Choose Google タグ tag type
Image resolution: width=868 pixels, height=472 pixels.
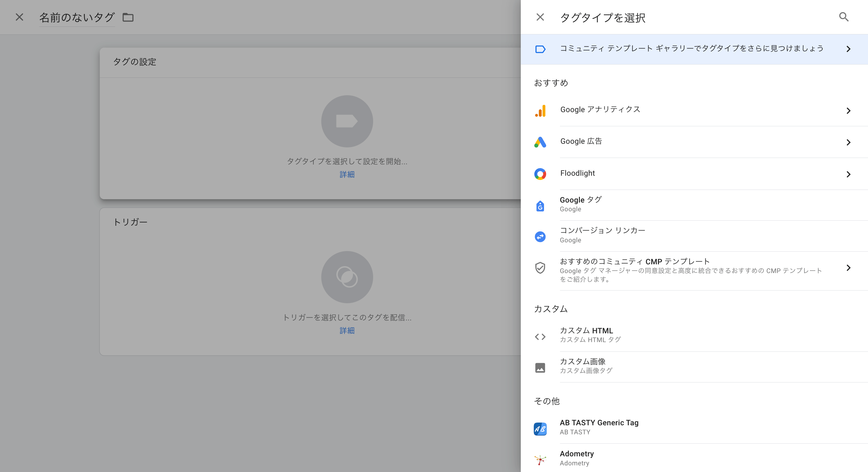tap(694, 205)
